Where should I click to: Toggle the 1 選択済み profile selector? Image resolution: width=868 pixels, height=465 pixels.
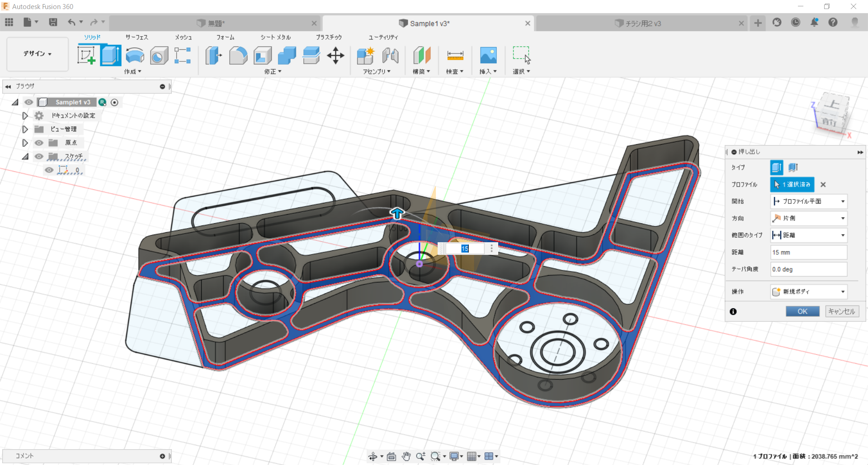(x=792, y=184)
